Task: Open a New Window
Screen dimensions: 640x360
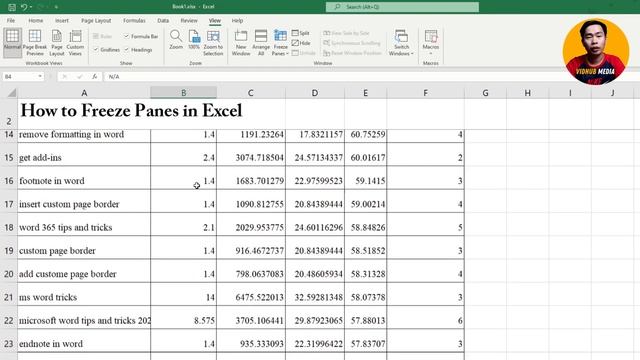Action: [x=241, y=42]
